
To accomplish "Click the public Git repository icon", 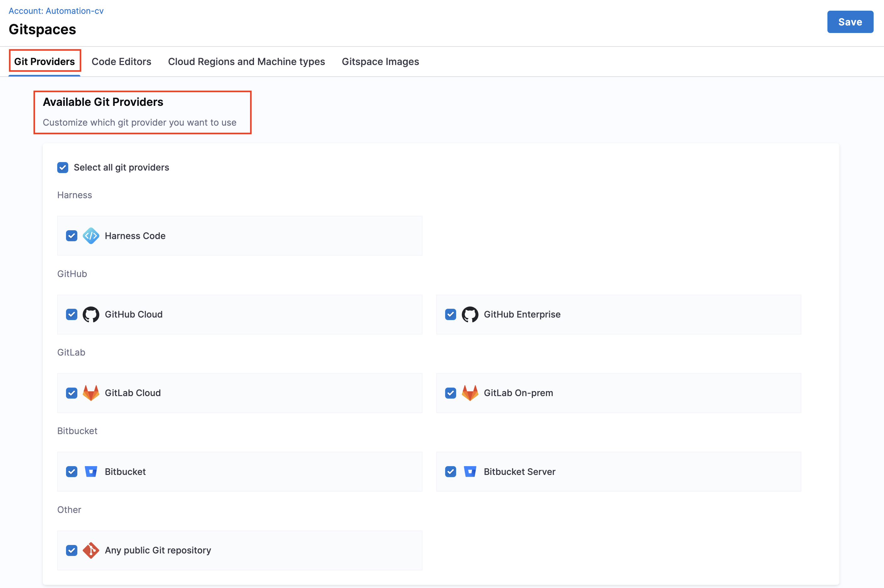I will click(91, 550).
